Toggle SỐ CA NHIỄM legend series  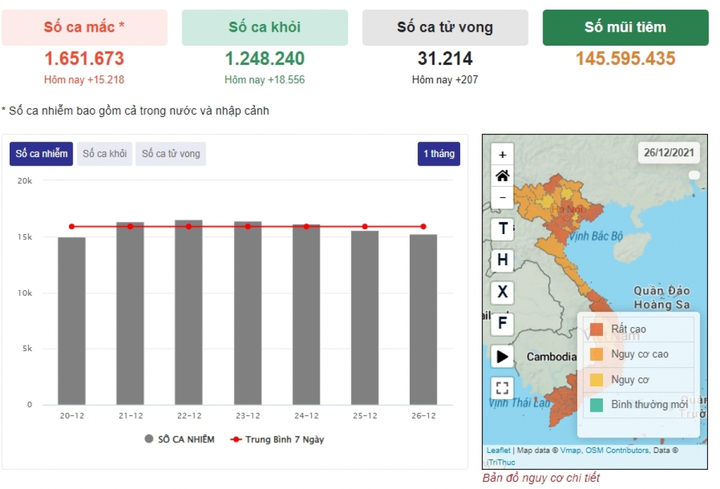[180, 439]
